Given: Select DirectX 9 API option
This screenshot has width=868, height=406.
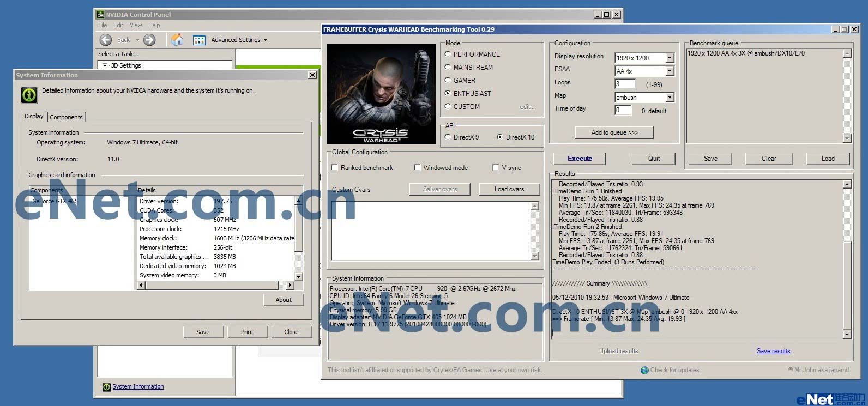Looking at the screenshot, I should [x=448, y=137].
